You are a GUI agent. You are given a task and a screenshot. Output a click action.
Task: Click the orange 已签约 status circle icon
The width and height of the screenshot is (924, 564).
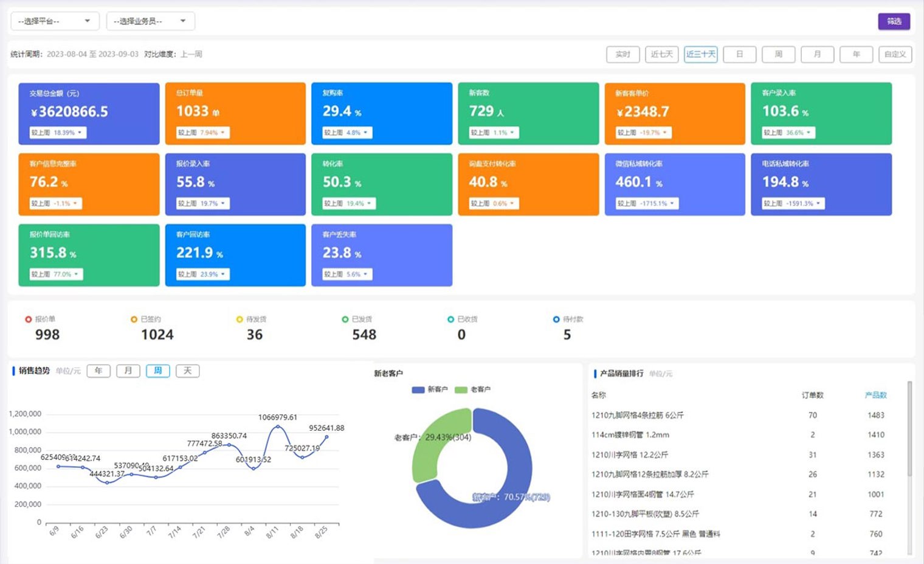134,319
